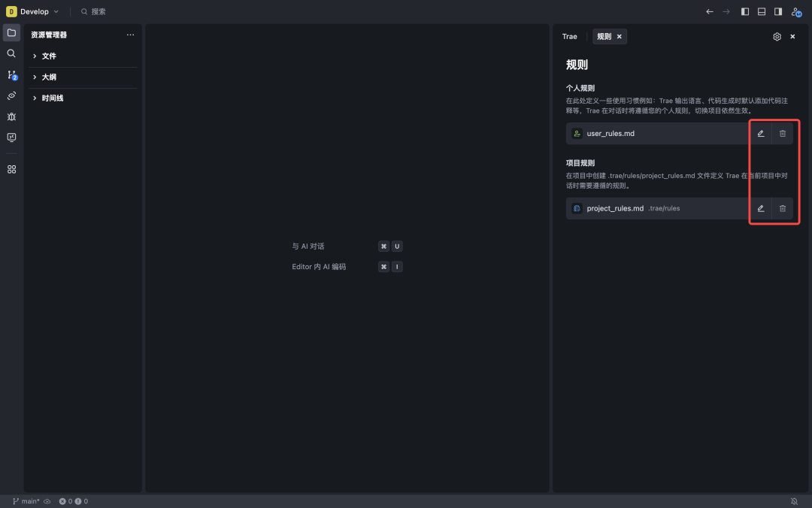The width and height of the screenshot is (812, 508).
Task: Navigate back with left arrow
Action: click(710, 11)
